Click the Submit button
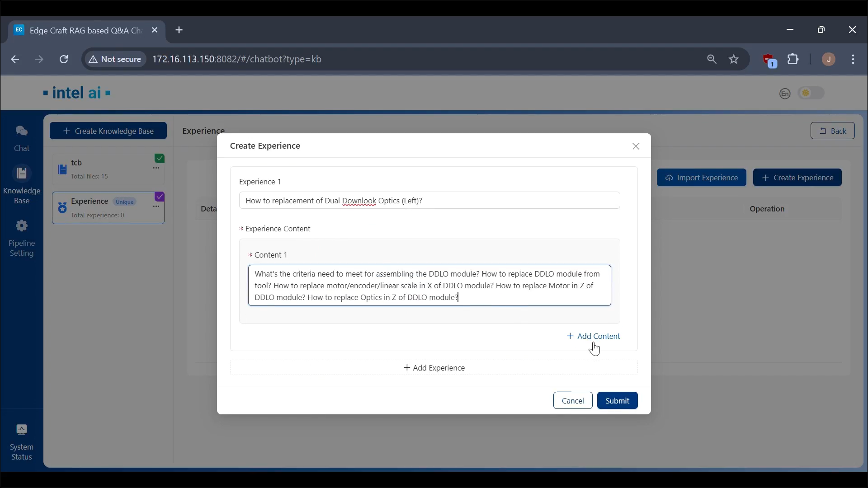Screen dimensions: 868x488 pyautogui.click(x=617, y=401)
